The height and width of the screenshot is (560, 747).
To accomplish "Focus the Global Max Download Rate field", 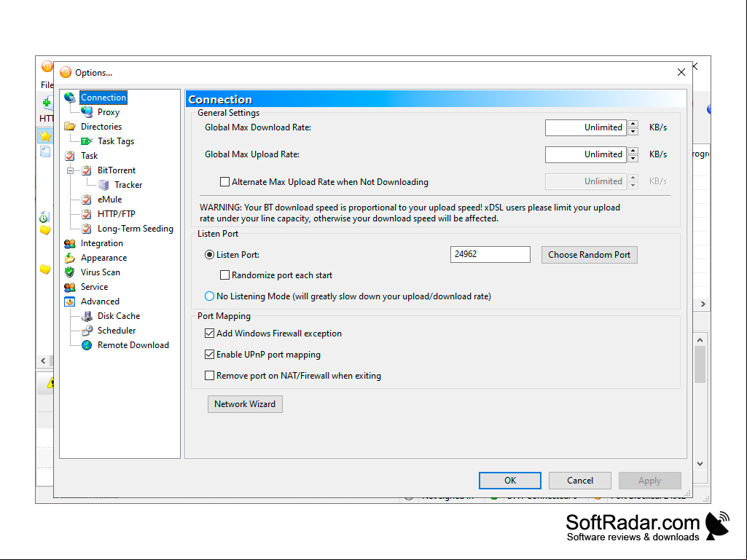I will (x=585, y=127).
